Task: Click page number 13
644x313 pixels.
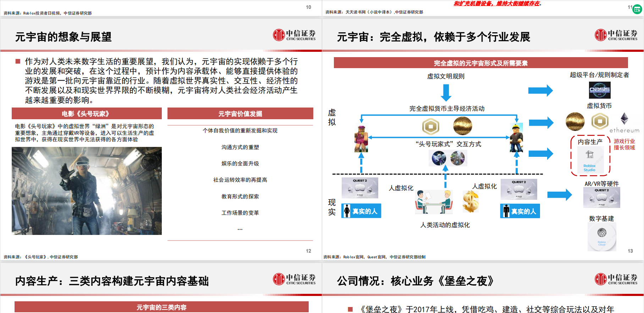Action: click(630, 251)
